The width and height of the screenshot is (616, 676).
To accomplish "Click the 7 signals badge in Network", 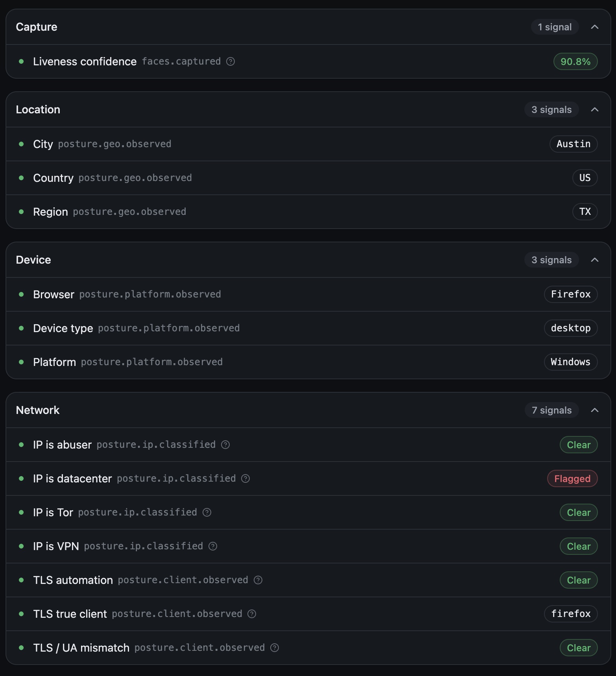I will pos(551,410).
